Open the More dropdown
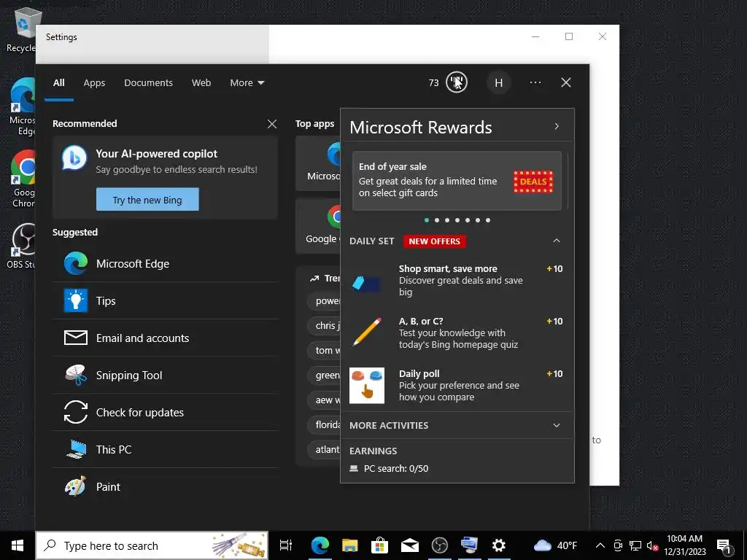 [247, 83]
